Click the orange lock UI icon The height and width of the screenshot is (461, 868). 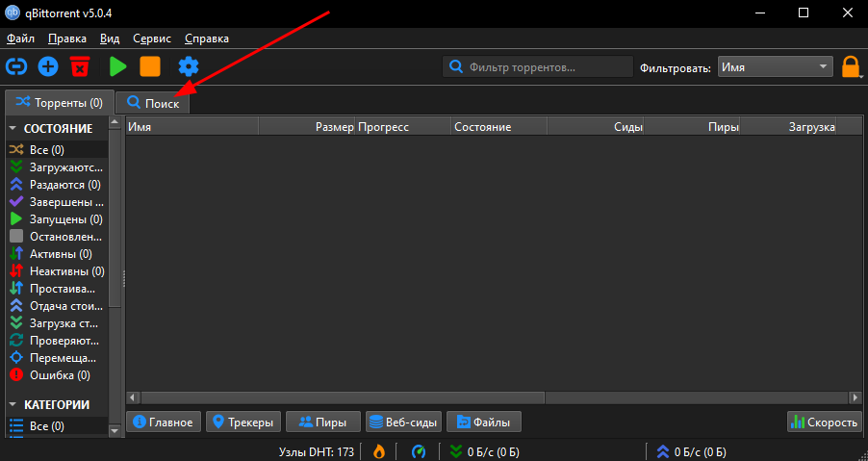[x=851, y=67]
